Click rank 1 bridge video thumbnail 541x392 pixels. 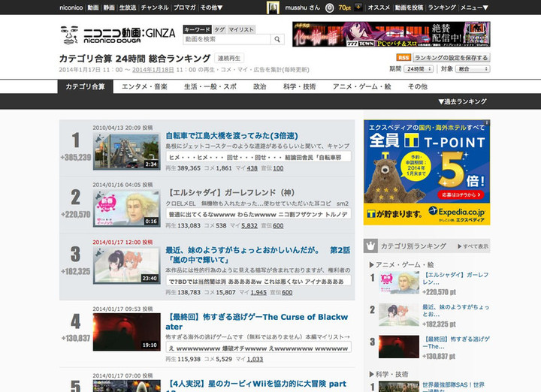(x=127, y=152)
